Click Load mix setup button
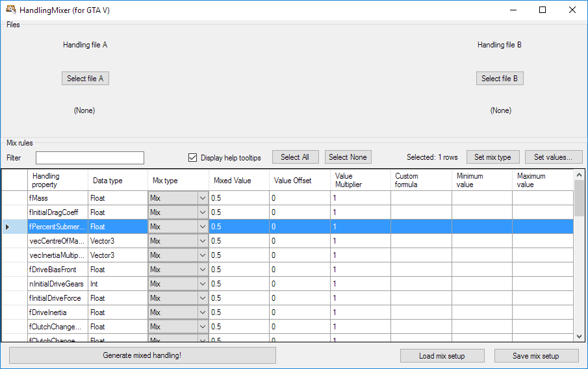588x369 pixels. (442, 356)
